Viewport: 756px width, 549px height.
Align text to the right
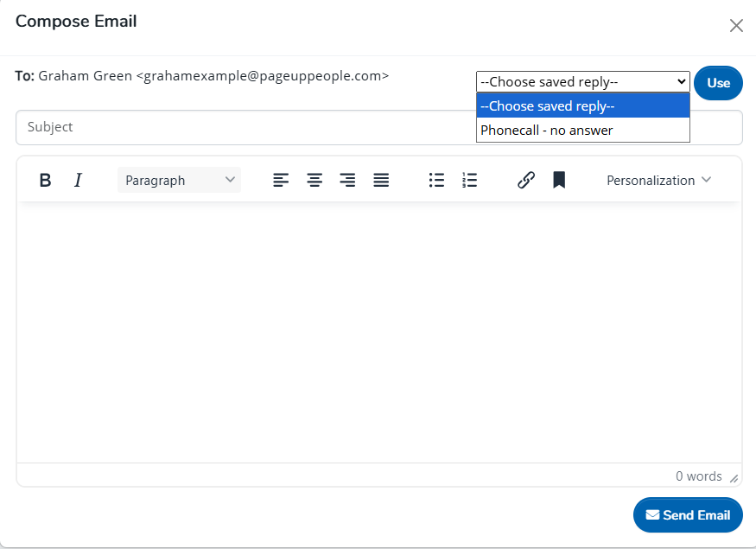[347, 180]
